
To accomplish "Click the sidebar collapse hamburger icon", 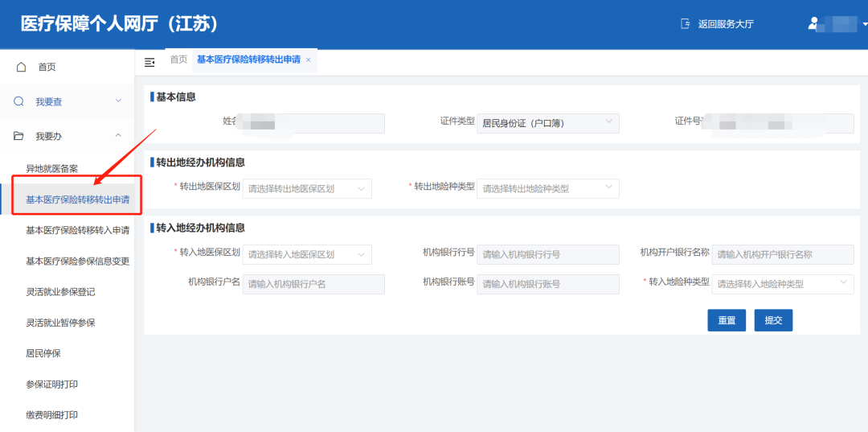I will pos(149,62).
